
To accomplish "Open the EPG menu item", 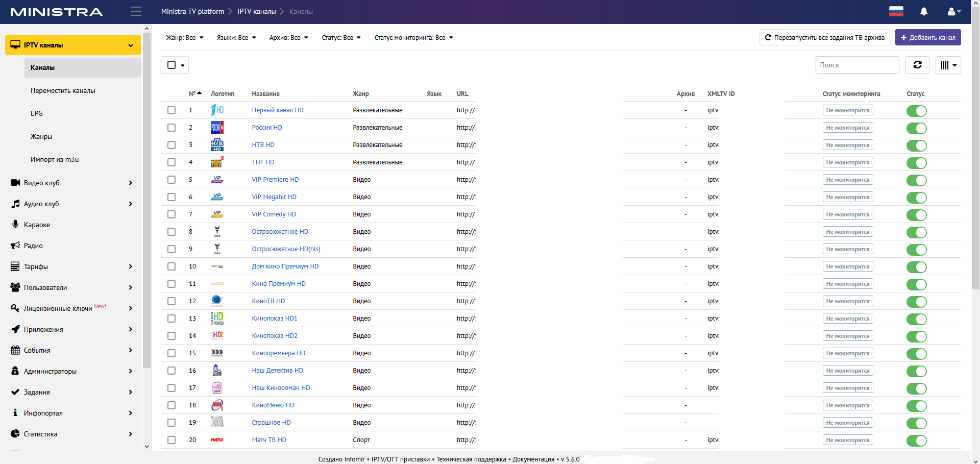I will click(37, 113).
